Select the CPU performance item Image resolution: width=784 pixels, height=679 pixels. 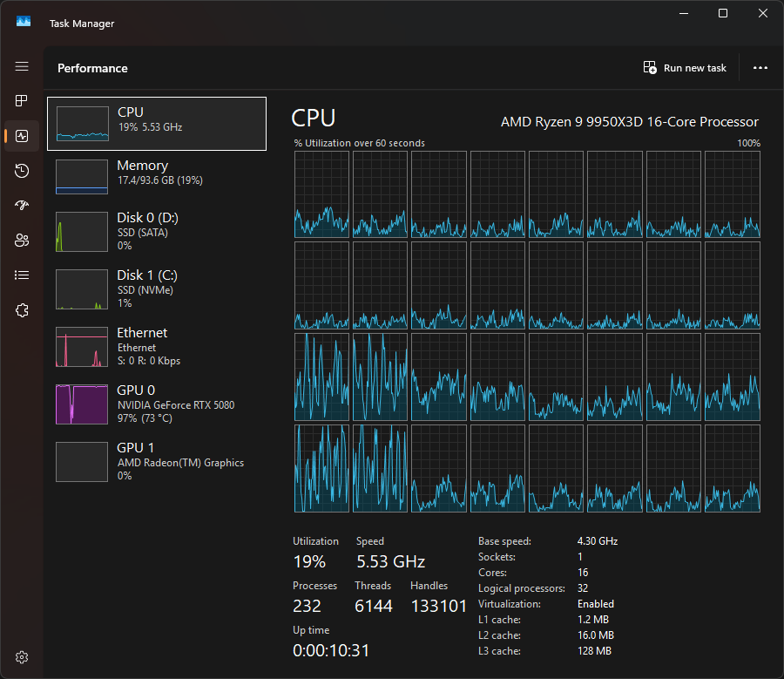tap(157, 124)
